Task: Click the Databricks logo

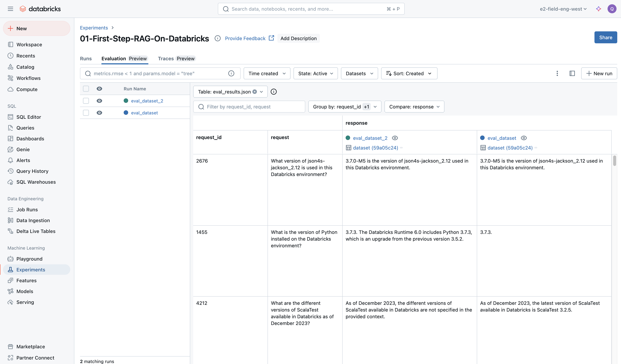Action: pos(40,9)
